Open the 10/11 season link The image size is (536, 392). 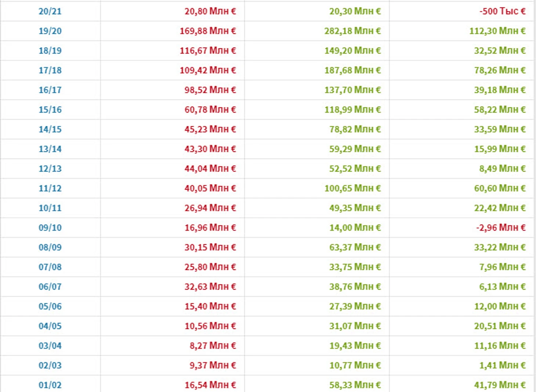click(x=50, y=208)
